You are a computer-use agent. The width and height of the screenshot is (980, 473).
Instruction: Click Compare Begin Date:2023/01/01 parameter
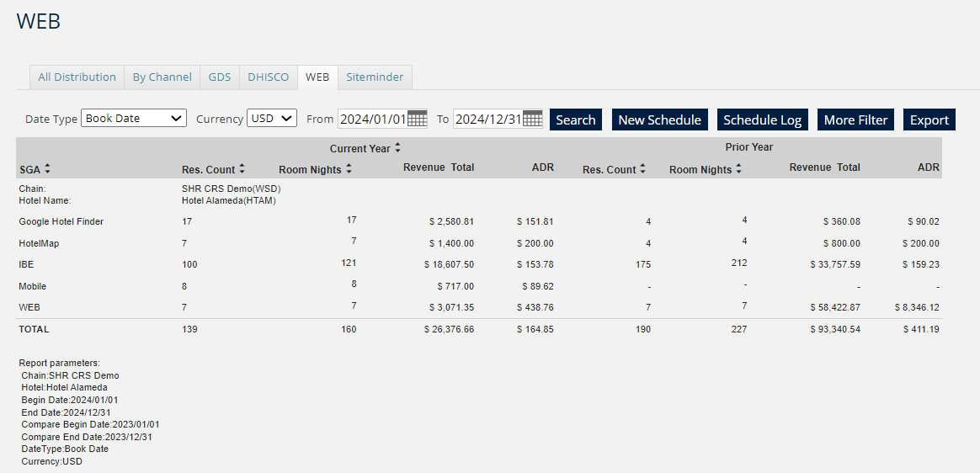[90, 424]
